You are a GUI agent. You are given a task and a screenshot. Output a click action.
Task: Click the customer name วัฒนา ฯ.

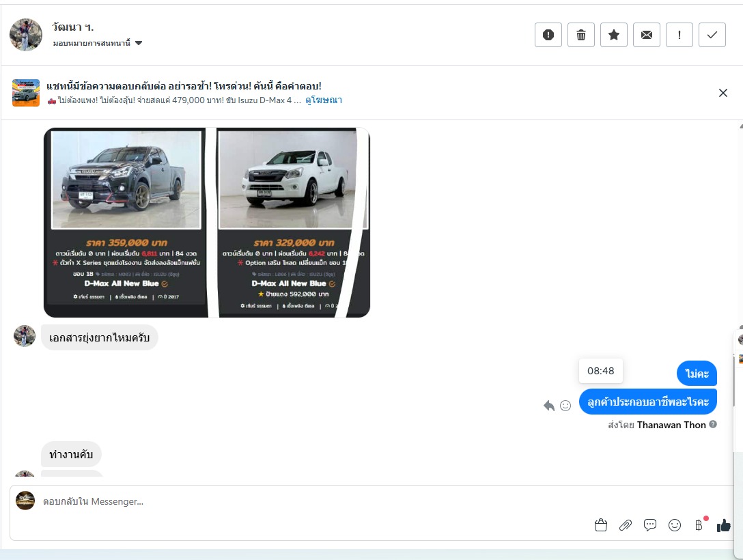click(x=73, y=27)
